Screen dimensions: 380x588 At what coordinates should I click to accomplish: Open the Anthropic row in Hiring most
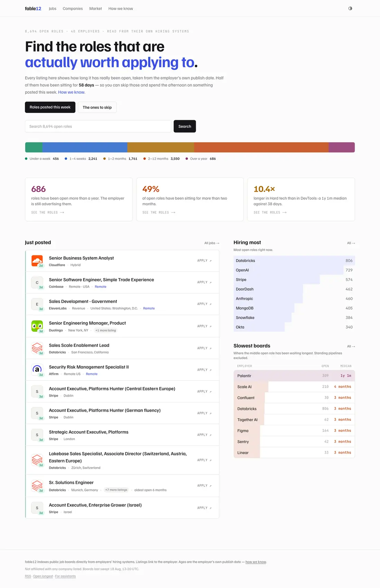294,299
